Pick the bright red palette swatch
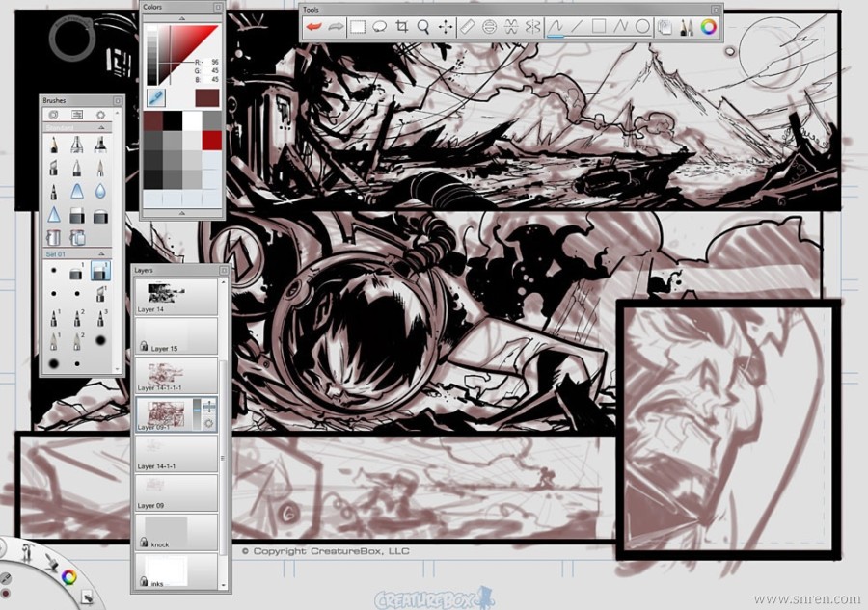 [x=211, y=141]
